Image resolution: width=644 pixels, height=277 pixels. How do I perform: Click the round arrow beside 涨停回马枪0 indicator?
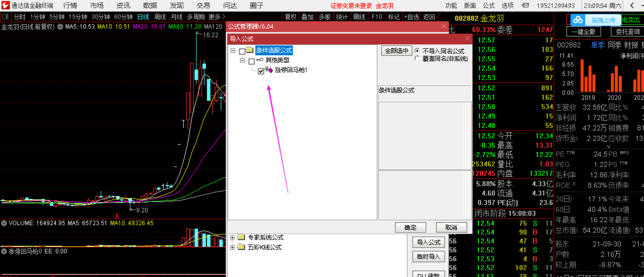point(4,251)
